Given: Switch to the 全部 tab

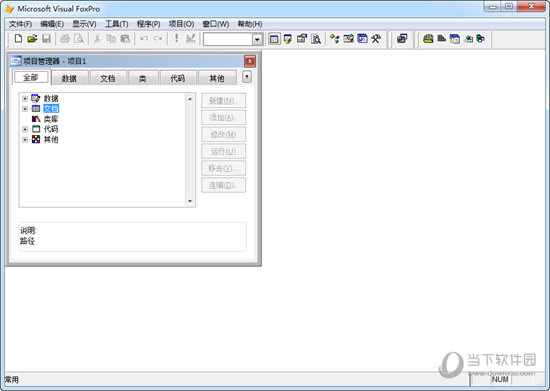Looking at the screenshot, I should coord(31,77).
